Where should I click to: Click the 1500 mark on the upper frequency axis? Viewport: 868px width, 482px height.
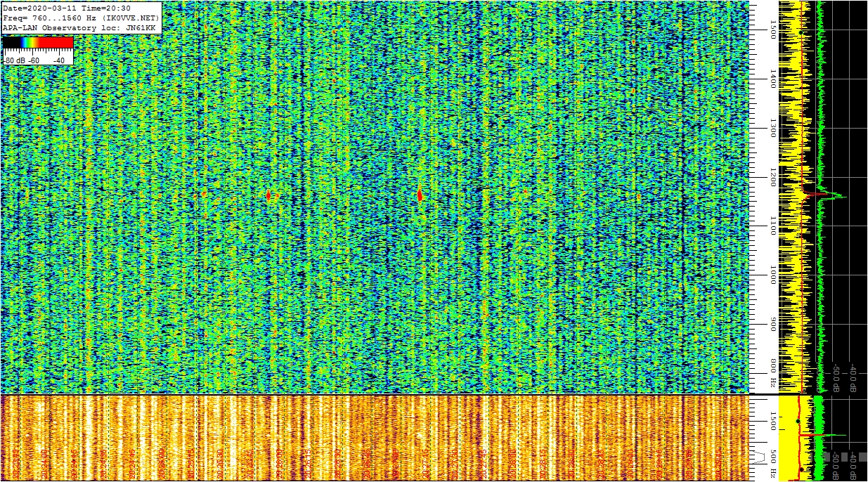pos(773,29)
